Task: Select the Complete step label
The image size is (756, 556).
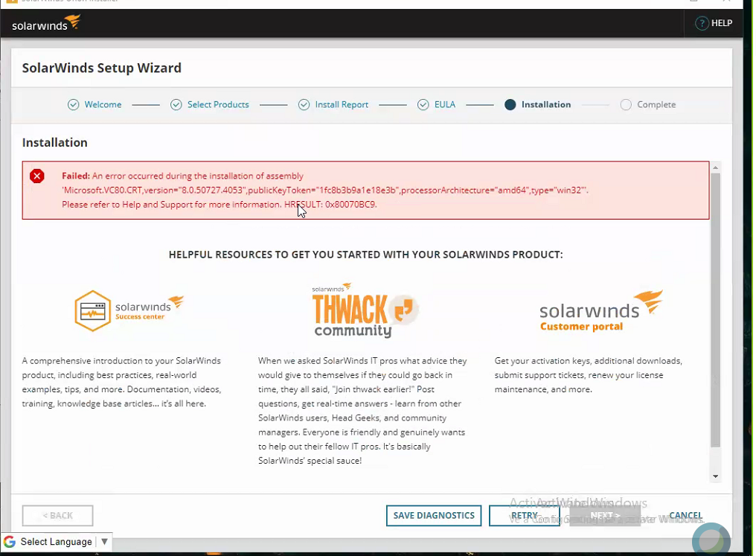Action: pos(656,105)
